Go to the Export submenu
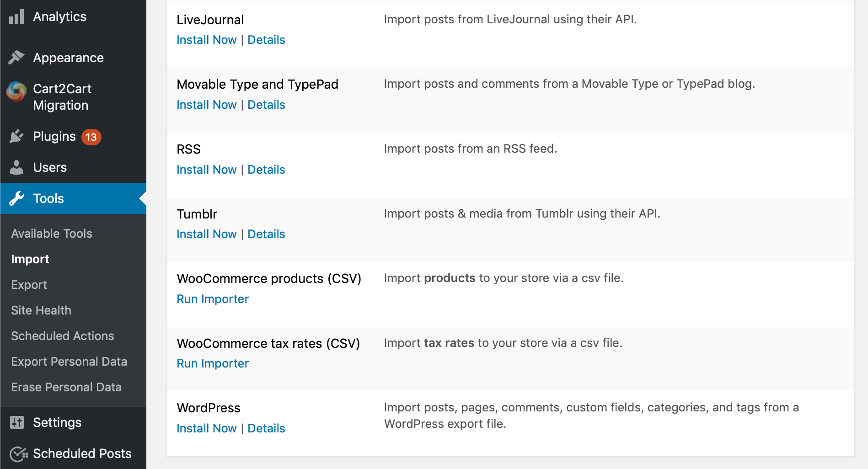Screen dimensions: 868x469 click(x=29, y=285)
